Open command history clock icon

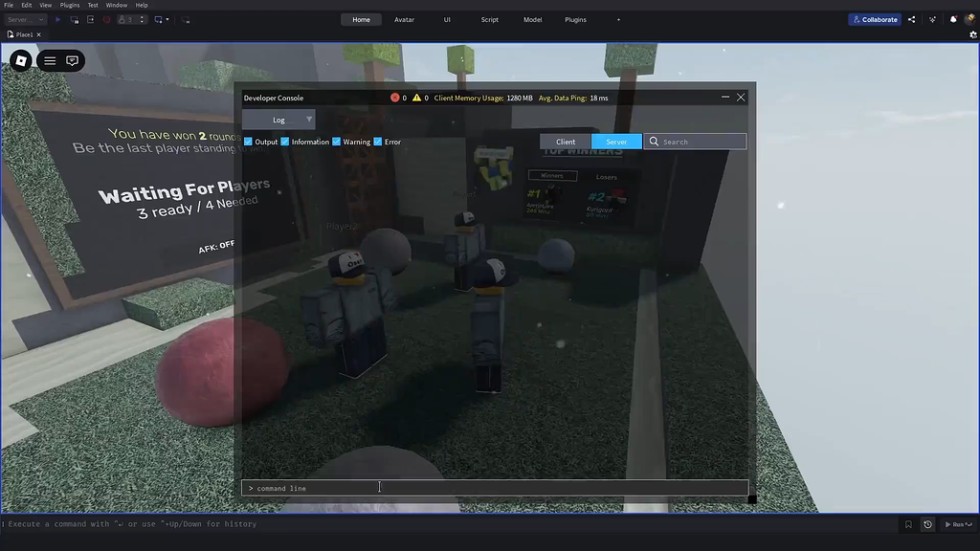tap(927, 525)
